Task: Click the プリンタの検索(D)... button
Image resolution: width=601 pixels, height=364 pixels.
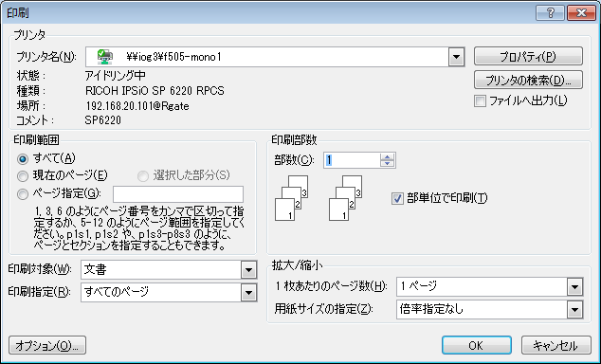Action: pos(528,80)
